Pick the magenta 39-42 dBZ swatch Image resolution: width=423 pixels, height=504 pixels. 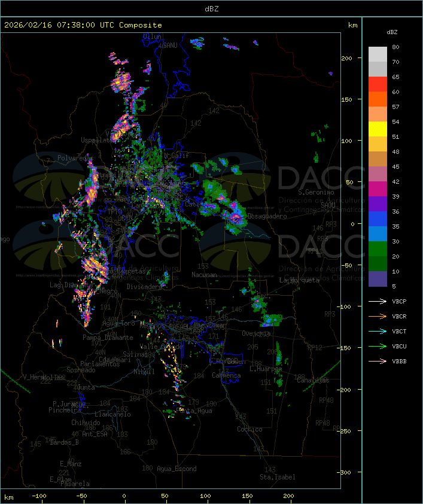378,189
